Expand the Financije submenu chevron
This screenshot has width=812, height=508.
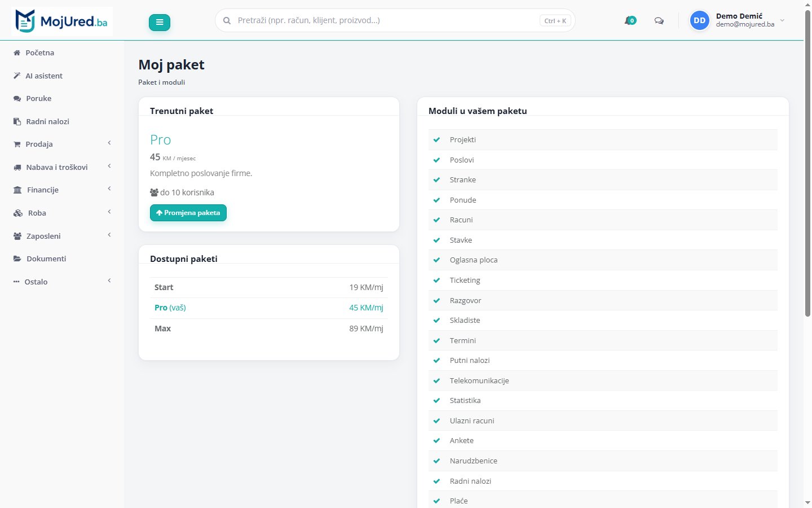click(x=109, y=189)
